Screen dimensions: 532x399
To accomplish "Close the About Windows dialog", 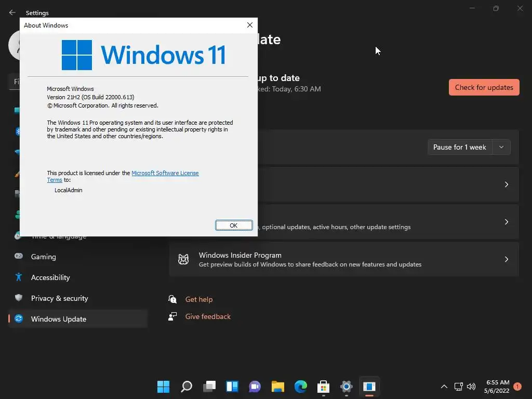I will point(250,25).
